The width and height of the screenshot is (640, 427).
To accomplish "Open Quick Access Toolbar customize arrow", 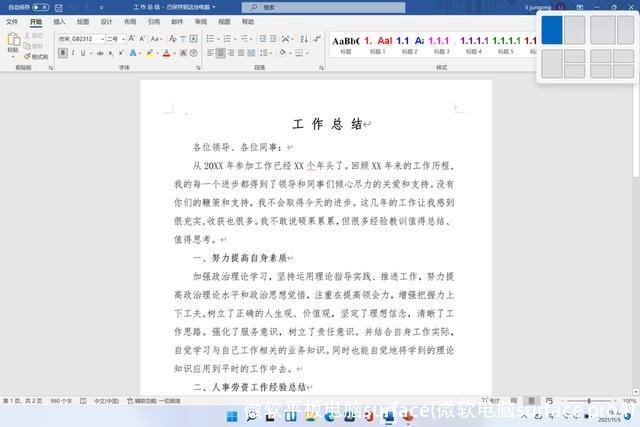I will 102,7.
